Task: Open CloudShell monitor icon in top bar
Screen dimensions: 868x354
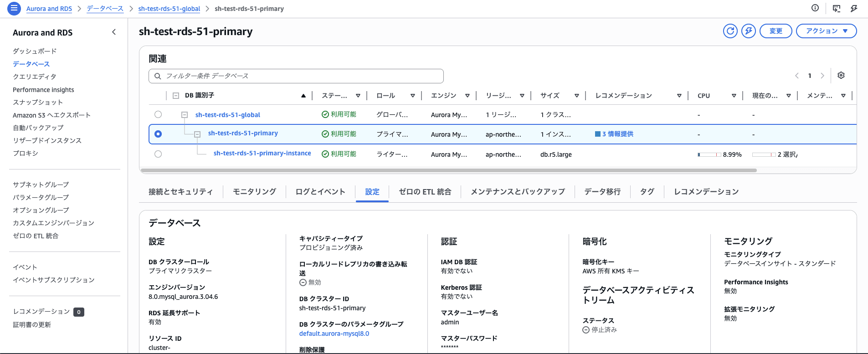Action: coord(837,8)
